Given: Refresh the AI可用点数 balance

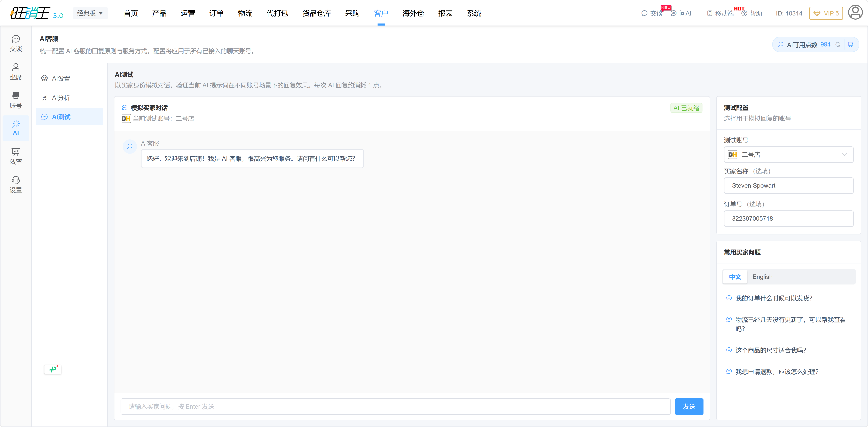Looking at the screenshot, I should (838, 44).
